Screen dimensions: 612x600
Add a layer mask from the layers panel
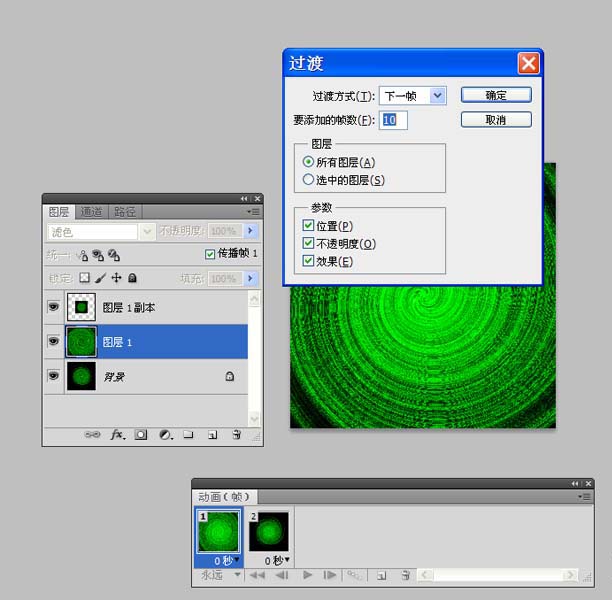click(141, 434)
